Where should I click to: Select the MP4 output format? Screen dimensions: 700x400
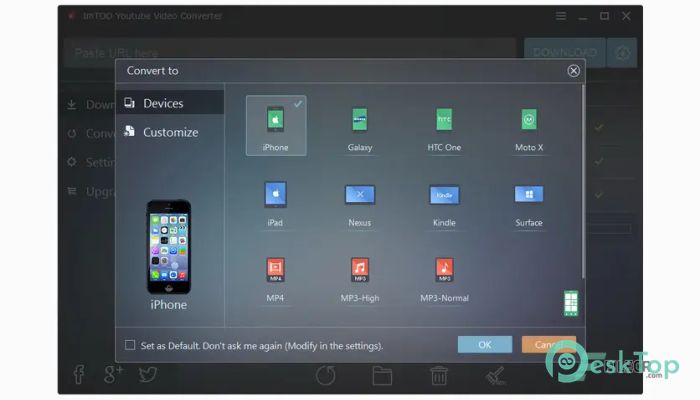click(x=275, y=280)
